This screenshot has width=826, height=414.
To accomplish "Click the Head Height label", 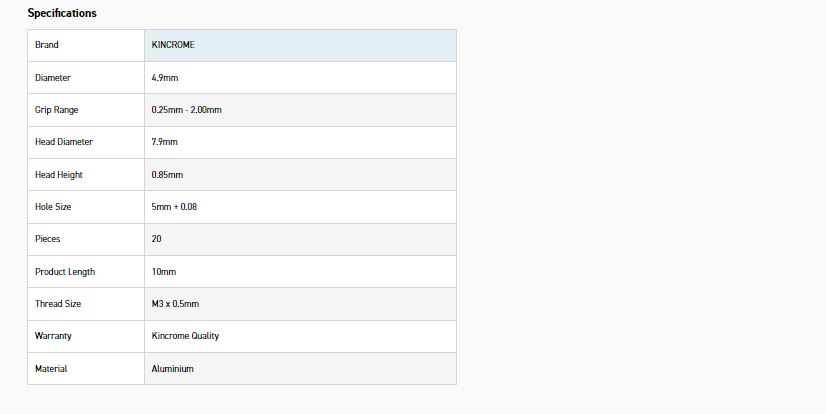I will (x=59, y=175).
